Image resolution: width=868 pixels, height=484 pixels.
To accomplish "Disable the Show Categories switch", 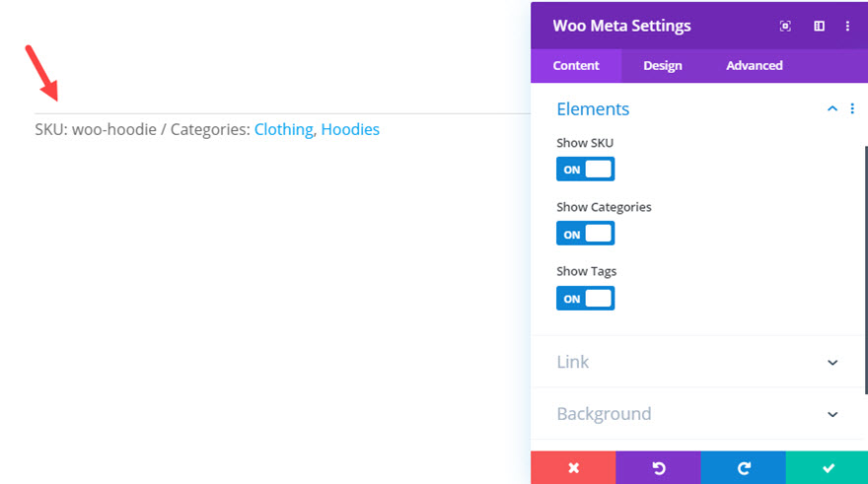I will point(585,234).
